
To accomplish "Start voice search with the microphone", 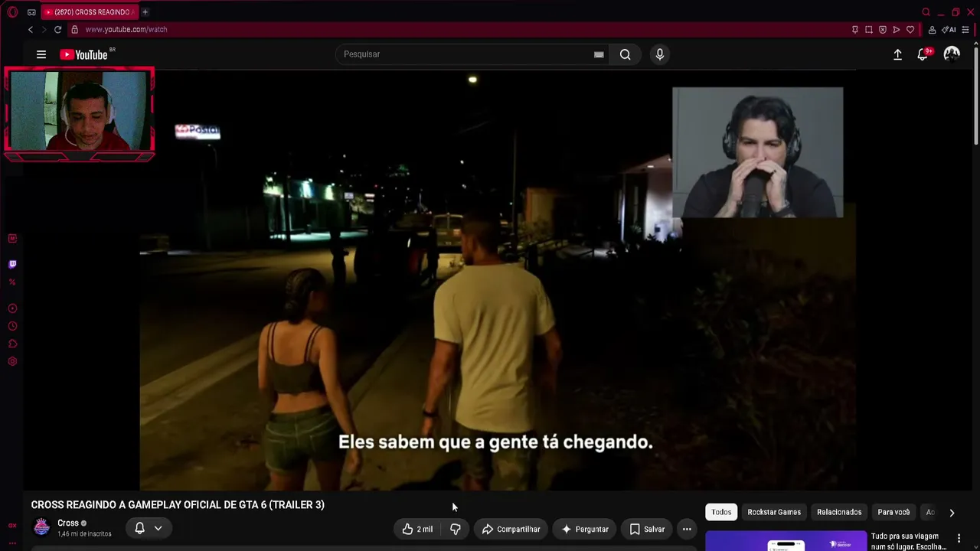I will point(660,54).
